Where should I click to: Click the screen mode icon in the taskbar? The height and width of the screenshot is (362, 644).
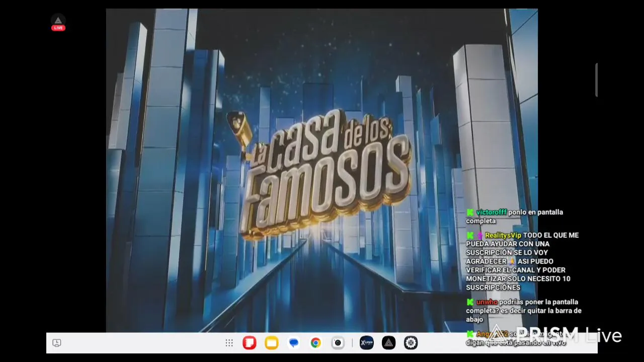57,343
